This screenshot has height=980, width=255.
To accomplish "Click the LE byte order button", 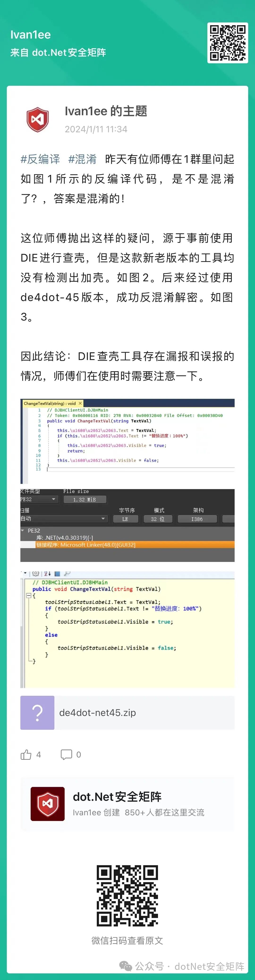I will [x=125, y=519].
